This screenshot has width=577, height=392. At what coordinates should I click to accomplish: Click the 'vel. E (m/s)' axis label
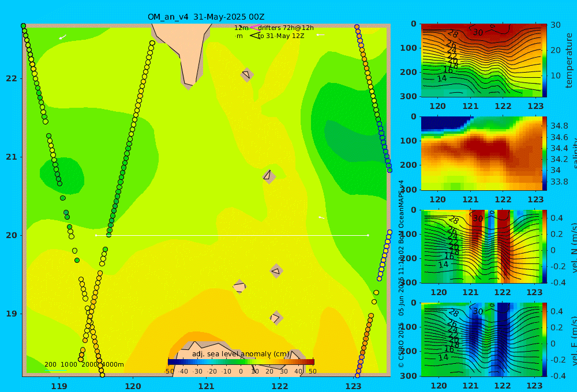[574, 340]
